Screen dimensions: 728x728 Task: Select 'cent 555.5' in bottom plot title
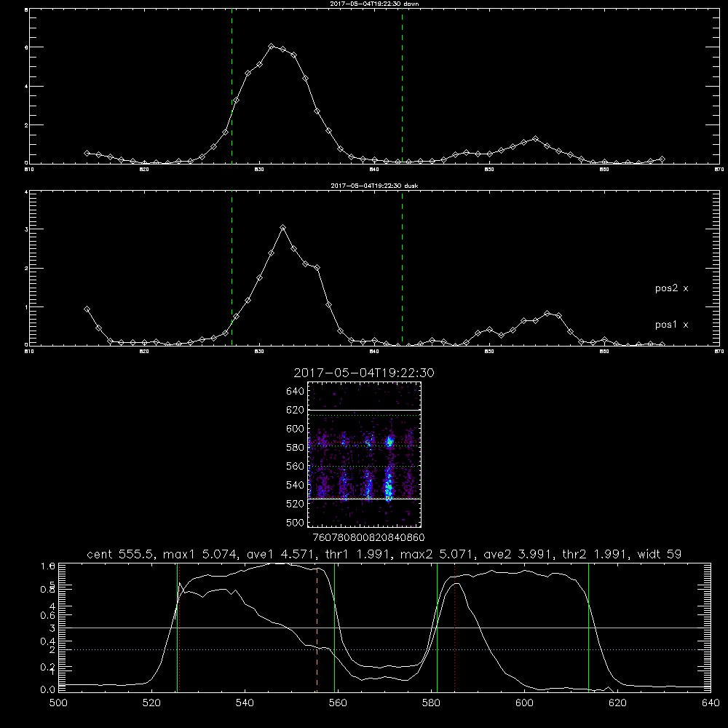(122, 554)
